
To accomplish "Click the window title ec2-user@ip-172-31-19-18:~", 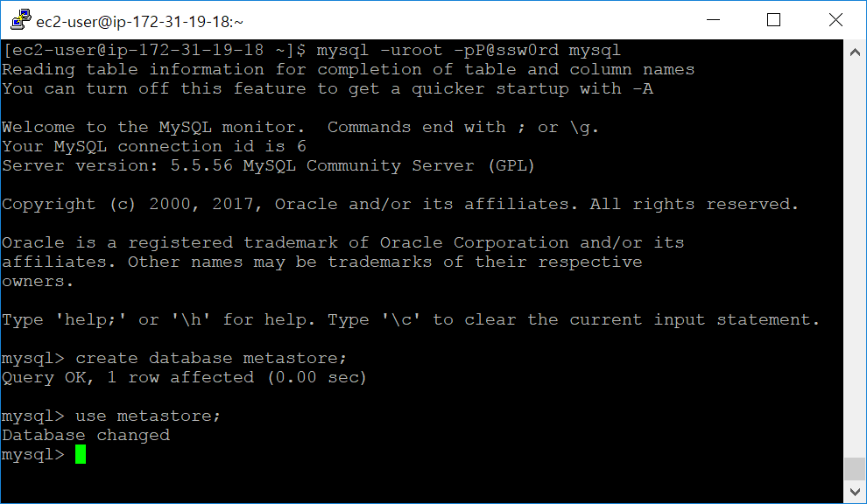I will point(139,22).
